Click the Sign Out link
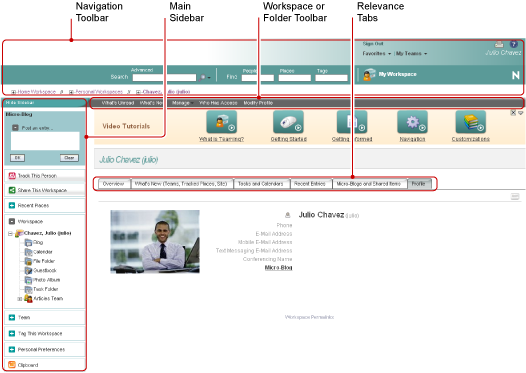Viewport: 526px width, 373px height. [x=373, y=44]
